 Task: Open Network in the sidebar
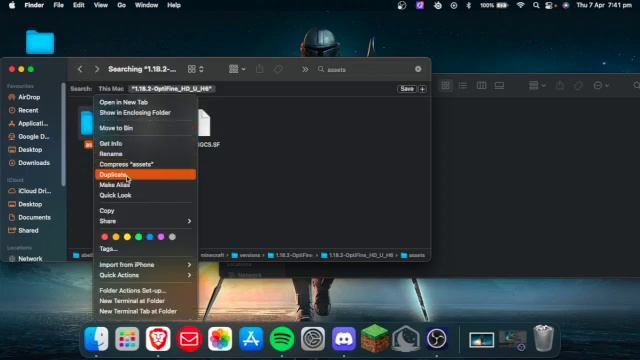pos(30,259)
